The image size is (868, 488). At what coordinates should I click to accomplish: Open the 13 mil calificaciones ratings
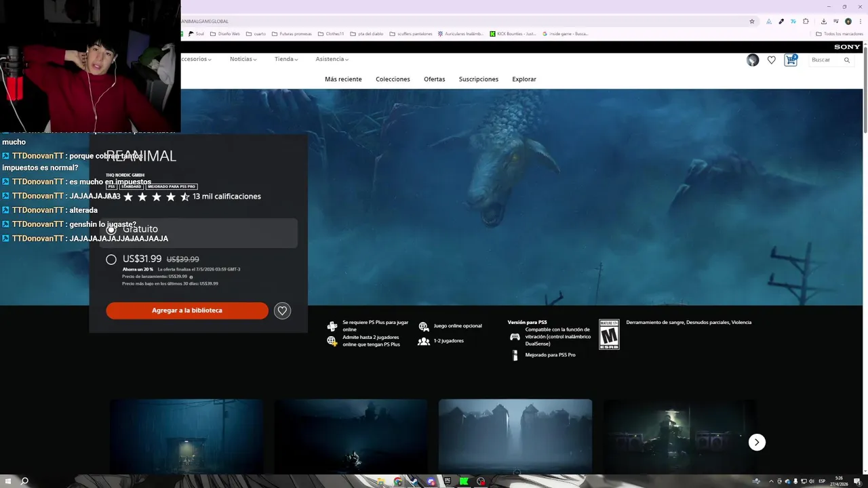226,197
